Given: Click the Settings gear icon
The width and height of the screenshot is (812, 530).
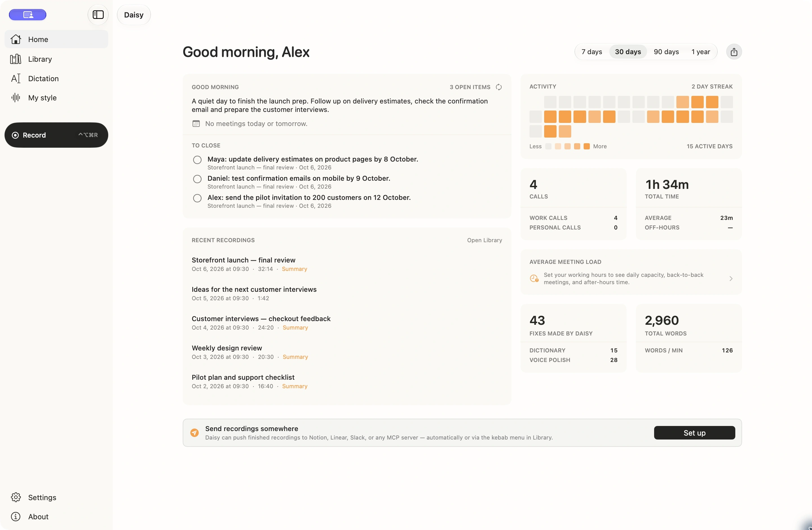Looking at the screenshot, I should click(16, 497).
